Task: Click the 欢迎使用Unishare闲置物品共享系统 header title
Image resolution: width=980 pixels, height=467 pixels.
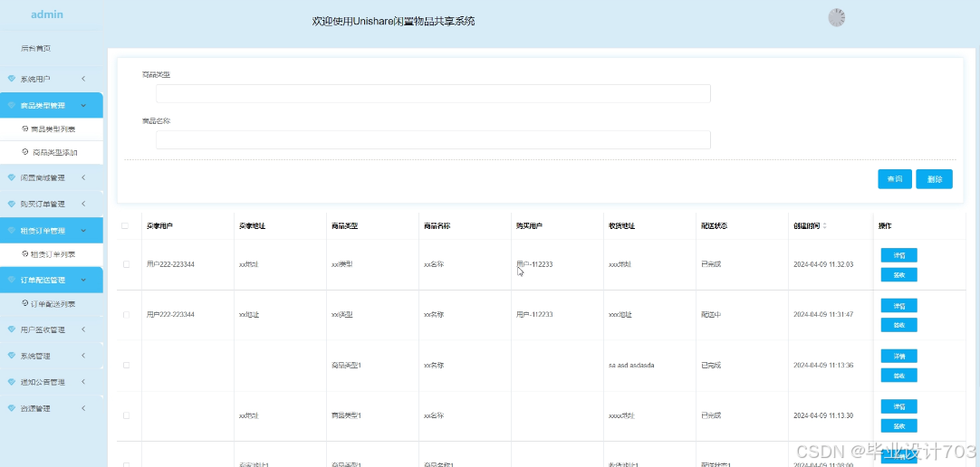Action: click(393, 21)
